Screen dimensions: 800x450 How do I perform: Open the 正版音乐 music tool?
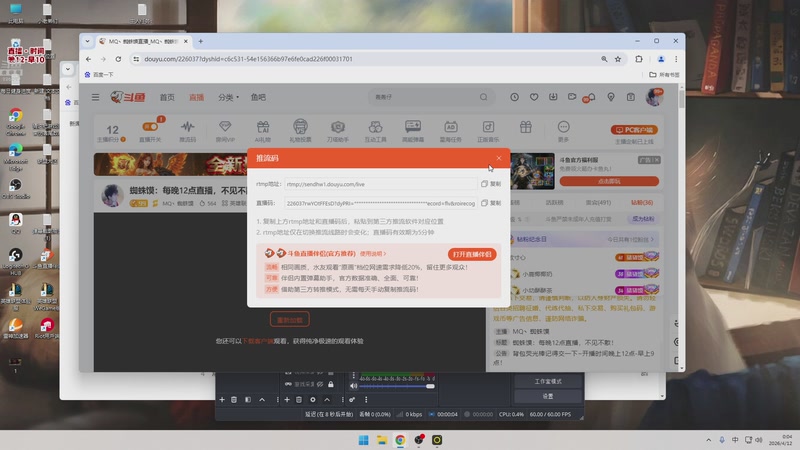(x=488, y=131)
